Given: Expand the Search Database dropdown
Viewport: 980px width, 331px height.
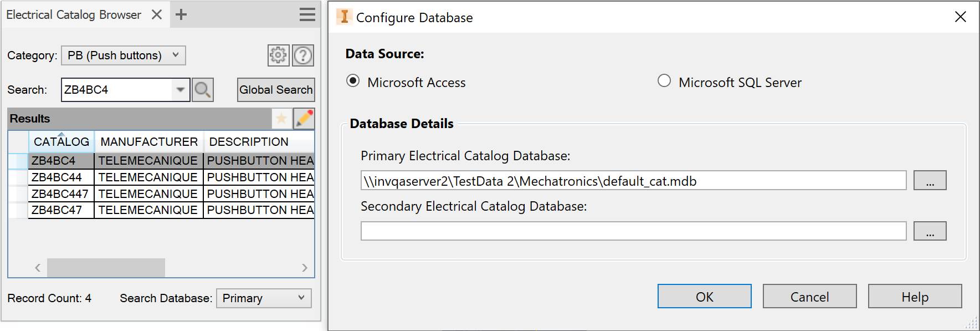Looking at the screenshot, I should click(301, 298).
